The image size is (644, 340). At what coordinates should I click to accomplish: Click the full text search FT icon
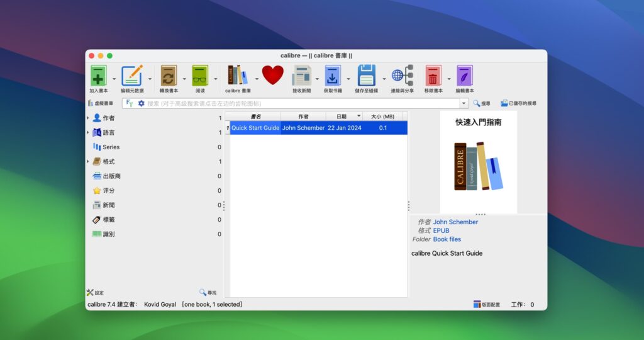pyautogui.click(x=130, y=103)
